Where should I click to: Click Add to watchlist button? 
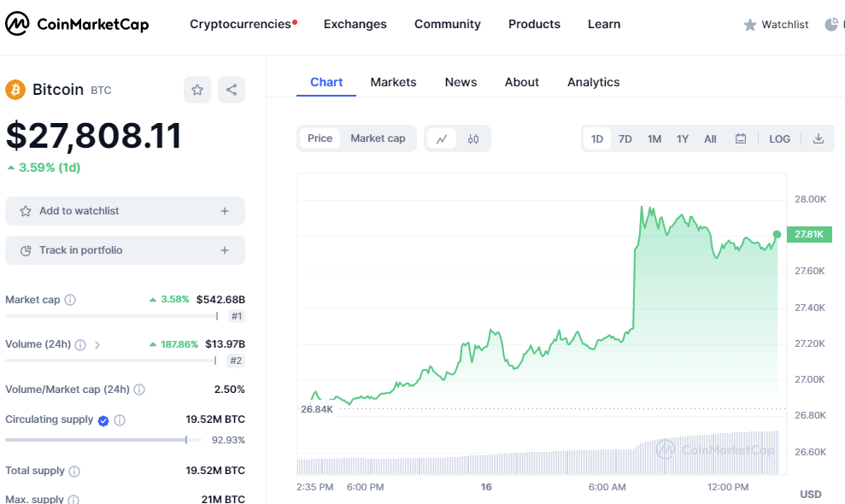pyautogui.click(x=125, y=211)
